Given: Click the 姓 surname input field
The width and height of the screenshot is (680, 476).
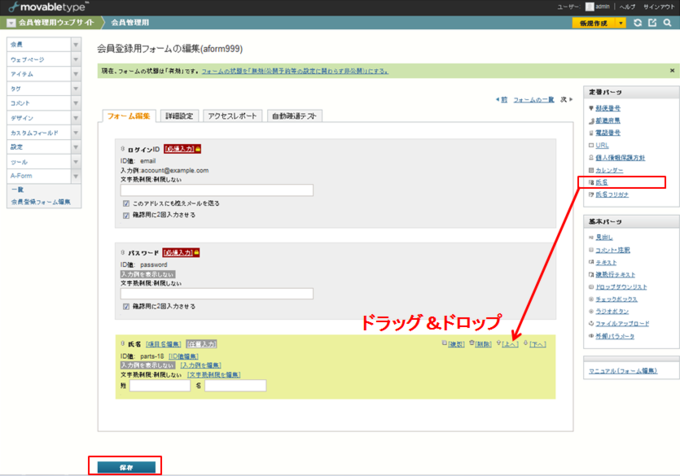Looking at the screenshot, I should pyautogui.click(x=159, y=385).
